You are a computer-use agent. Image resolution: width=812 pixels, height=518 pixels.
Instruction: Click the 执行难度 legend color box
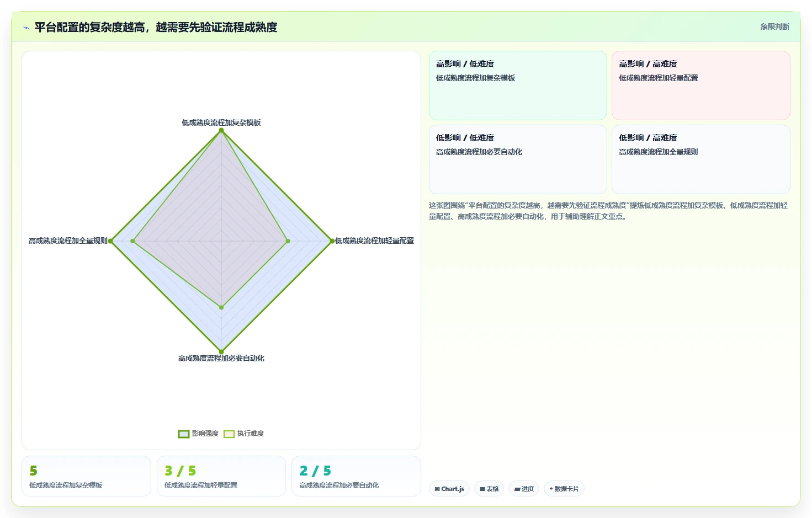pyautogui.click(x=229, y=434)
